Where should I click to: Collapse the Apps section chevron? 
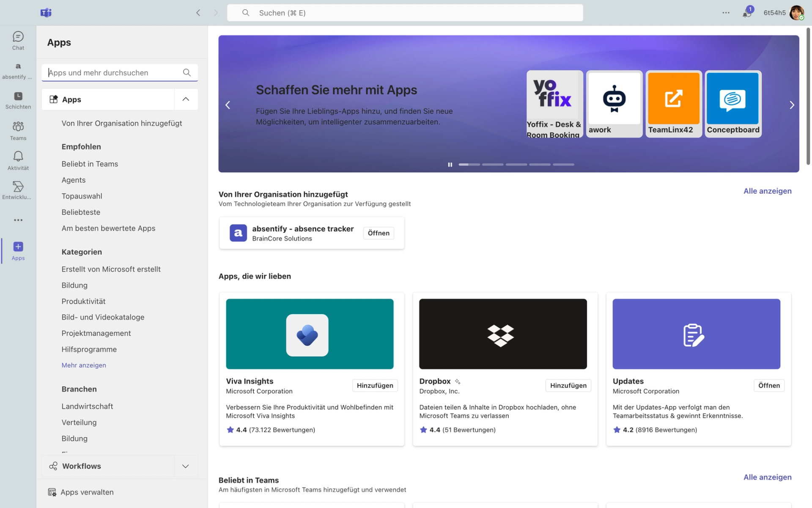click(186, 99)
